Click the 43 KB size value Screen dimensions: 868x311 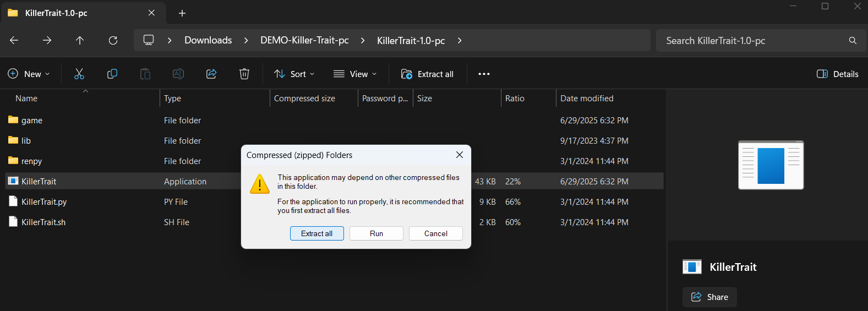485,181
